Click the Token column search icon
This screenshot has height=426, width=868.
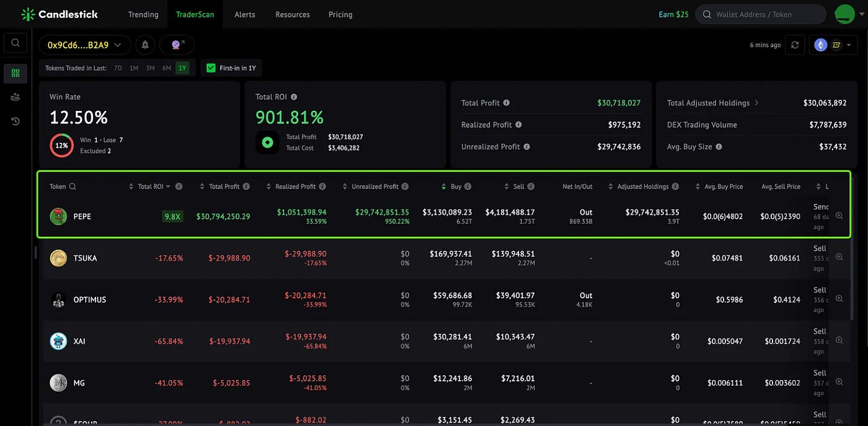click(73, 187)
